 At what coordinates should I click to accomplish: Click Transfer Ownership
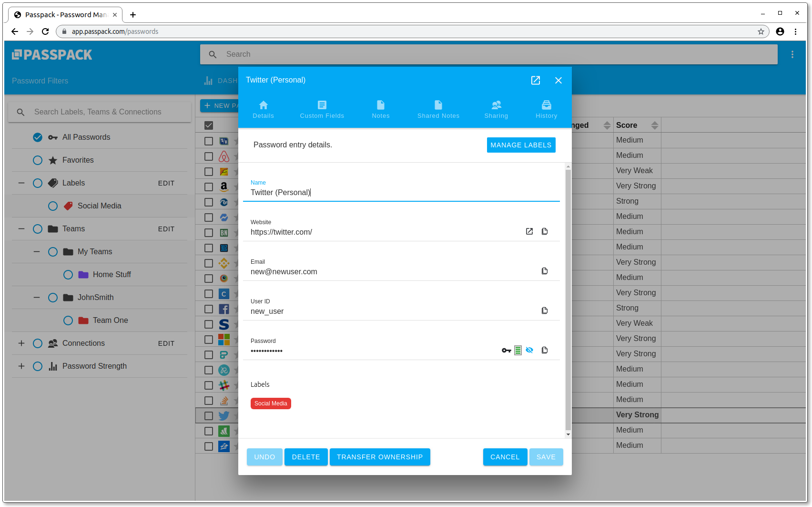point(380,457)
